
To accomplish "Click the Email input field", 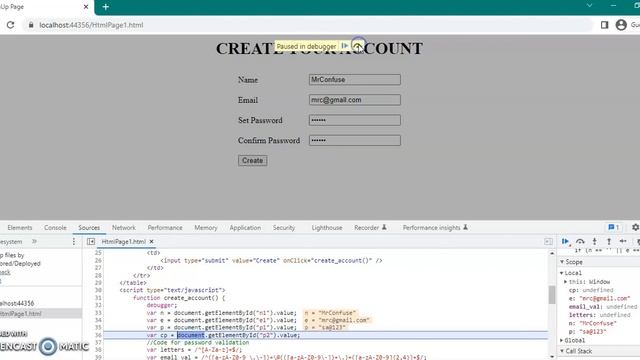I will [x=355, y=100].
